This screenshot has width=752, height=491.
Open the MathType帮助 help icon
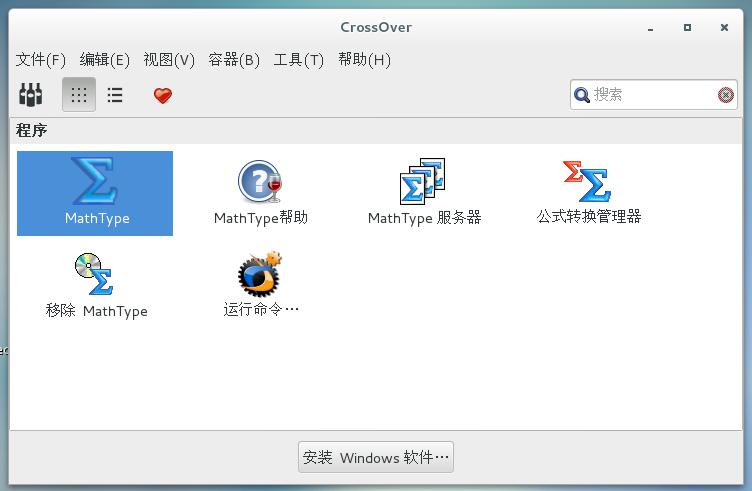coord(260,183)
